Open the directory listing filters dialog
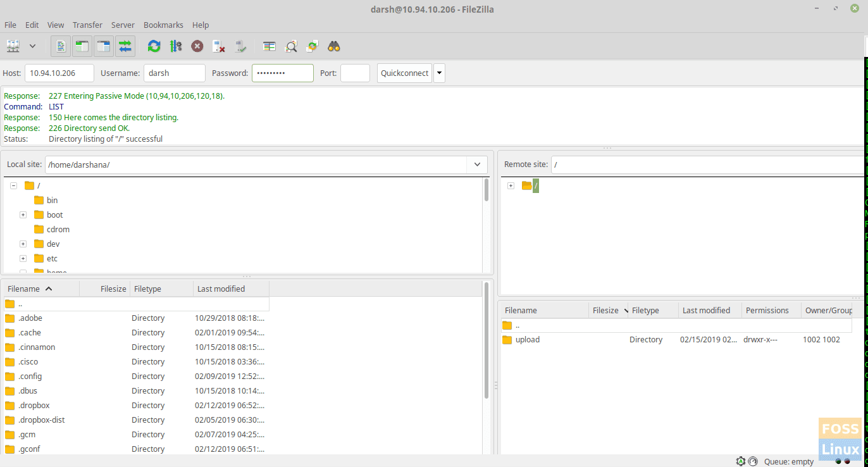 270,46
